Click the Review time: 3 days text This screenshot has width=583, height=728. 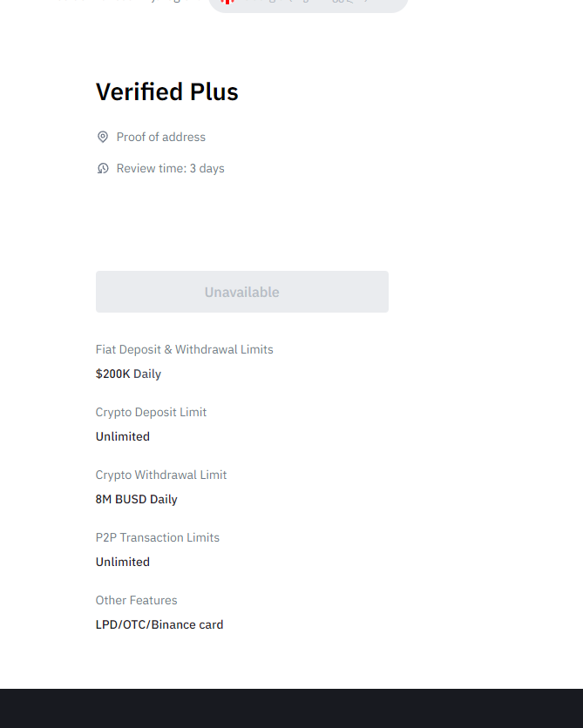click(x=171, y=168)
